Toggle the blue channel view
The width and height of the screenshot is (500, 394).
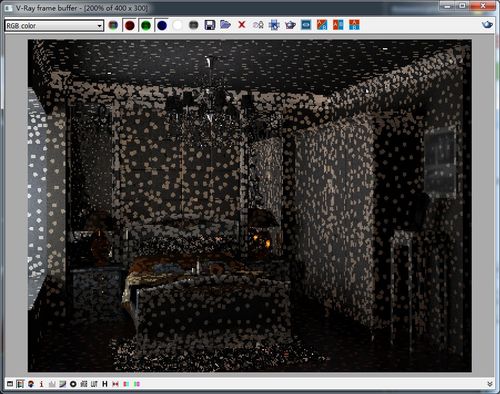[162, 25]
